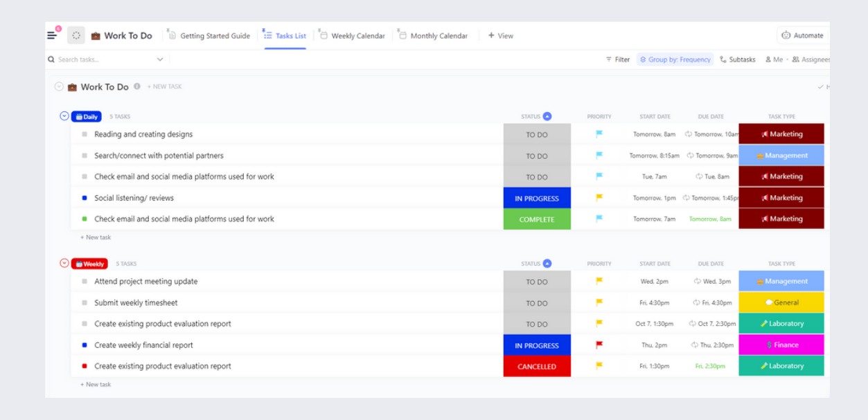Collapse the Weekly task group
Screen dimensions: 868x420
coord(64,264)
